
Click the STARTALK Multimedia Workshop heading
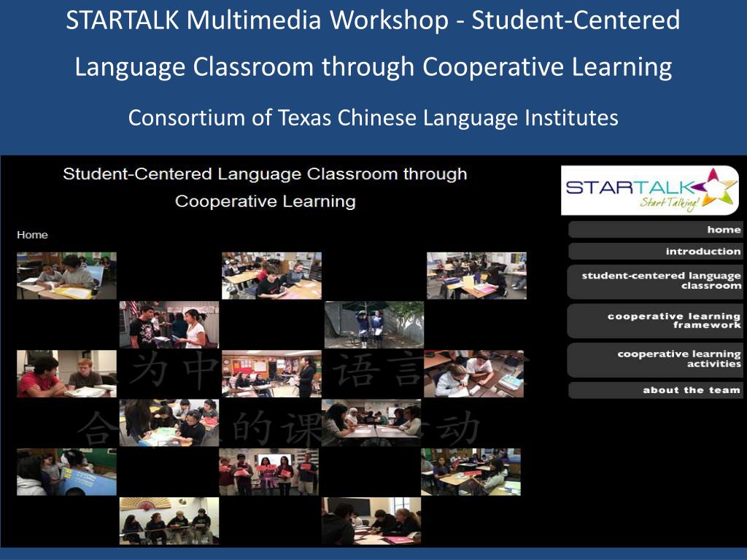coord(373,43)
